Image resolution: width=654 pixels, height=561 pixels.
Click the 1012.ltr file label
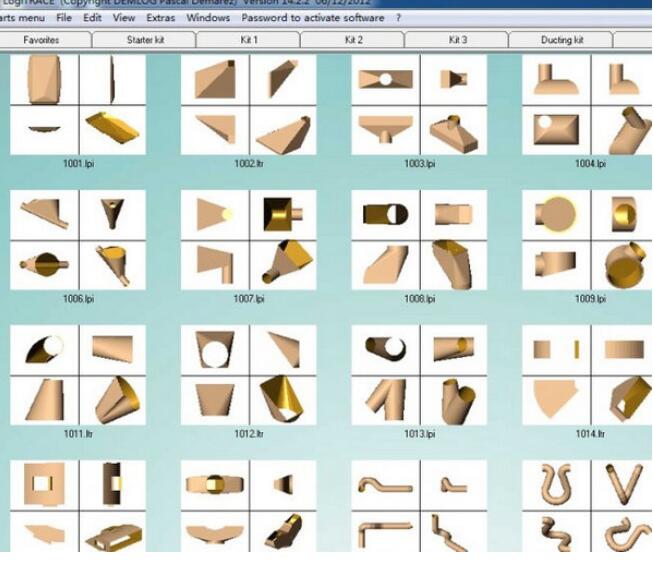[x=249, y=434]
